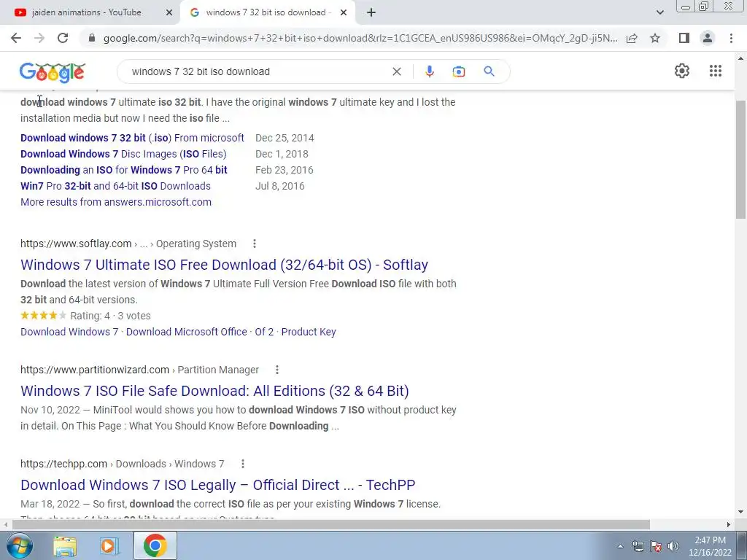Open 'Download Windows 7 Disc Images (ISO Files)'
The width and height of the screenshot is (747, 560).
pos(123,155)
